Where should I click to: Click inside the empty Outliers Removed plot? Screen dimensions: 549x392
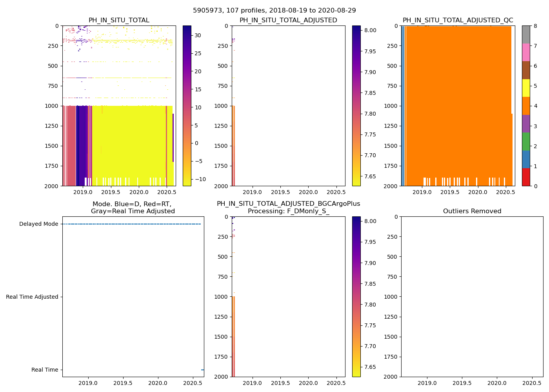click(472, 297)
